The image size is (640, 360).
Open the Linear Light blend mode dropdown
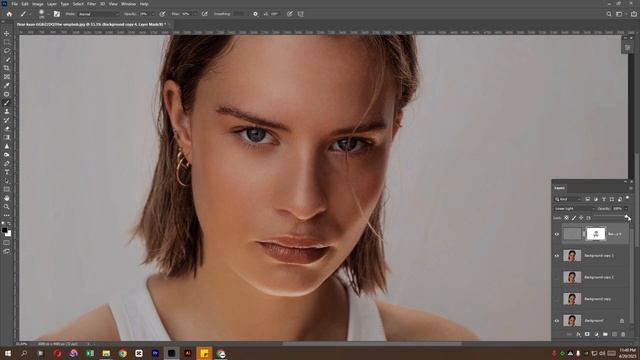(574, 209)
